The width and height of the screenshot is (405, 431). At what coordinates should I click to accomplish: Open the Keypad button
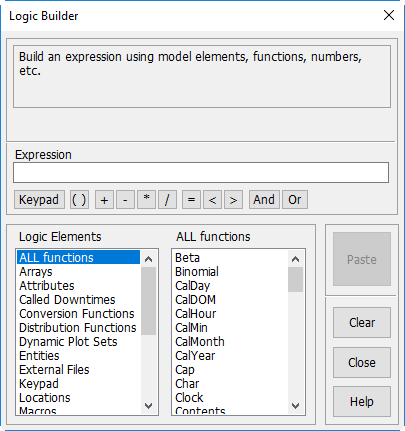tap(39, 200)
